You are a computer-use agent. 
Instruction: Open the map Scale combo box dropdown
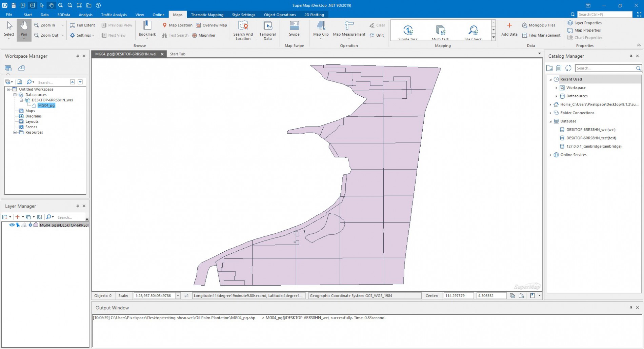click(178, 296)
